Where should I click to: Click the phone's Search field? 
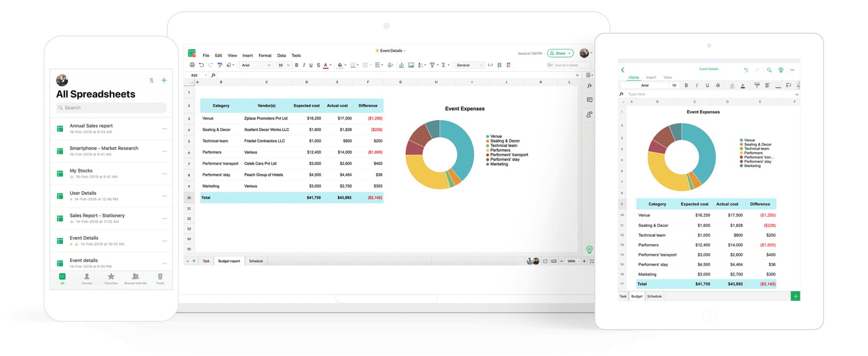pyautogui.click(x=111, y=108)
